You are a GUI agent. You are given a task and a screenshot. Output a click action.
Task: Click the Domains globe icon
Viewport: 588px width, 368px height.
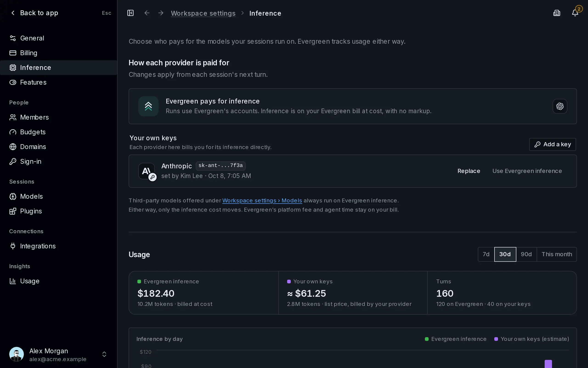tap(13, 147)
